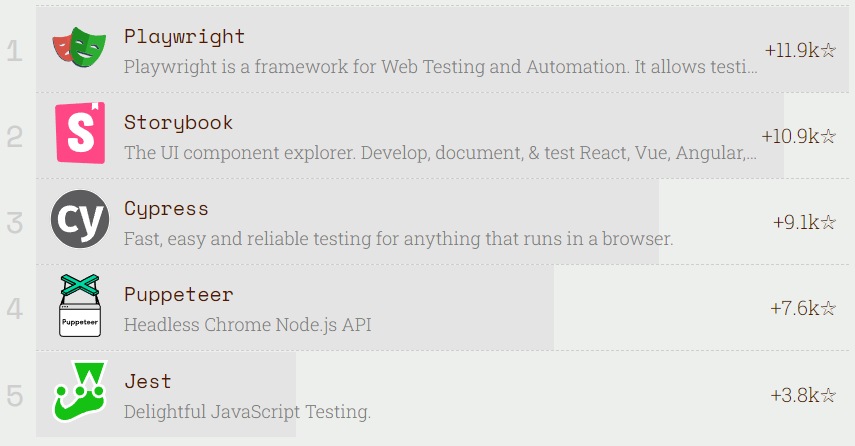Open the Cypress project title
The height and width of the screenshot is (446, 855).
166,209
